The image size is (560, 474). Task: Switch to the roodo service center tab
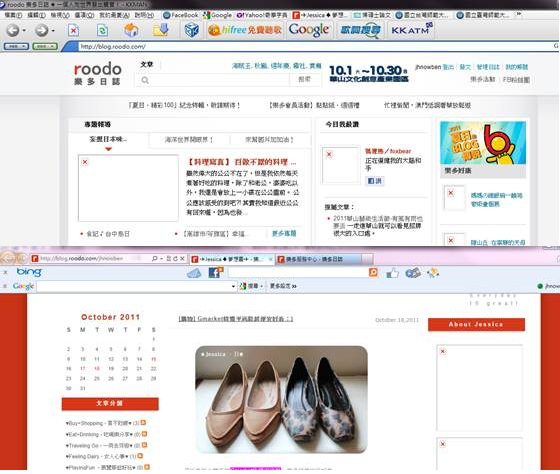tap(319, 259)
